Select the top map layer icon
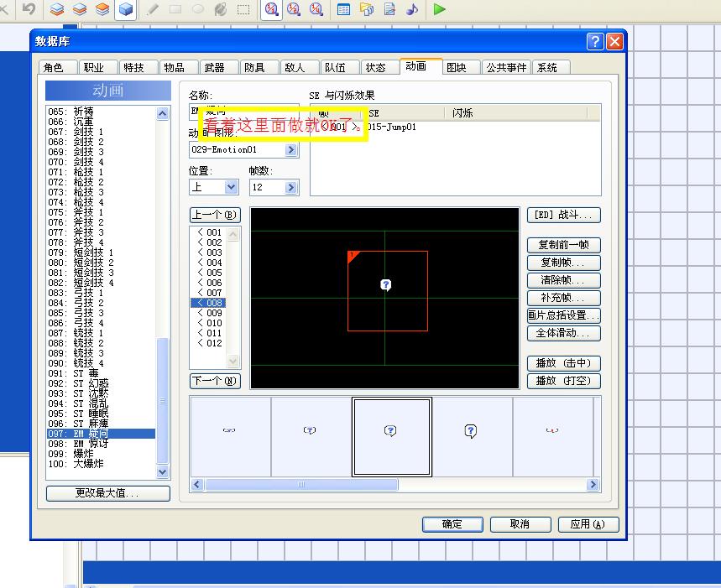 coord(102,9)
